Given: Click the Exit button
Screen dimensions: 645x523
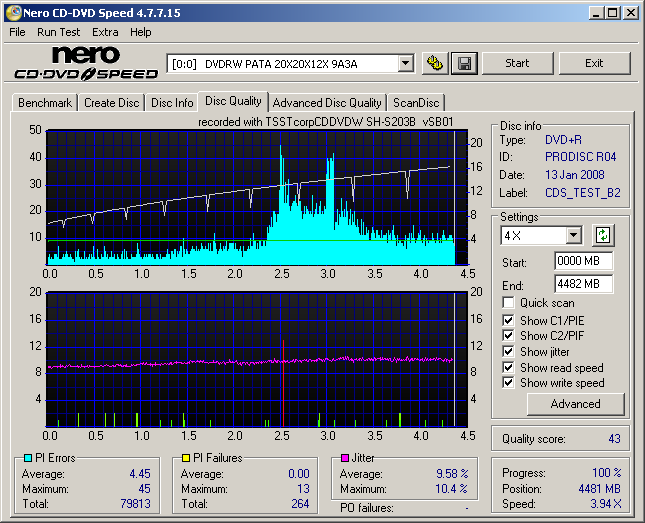Looking at the screenshot, I should pyautogui.click(x=594, y=63).
